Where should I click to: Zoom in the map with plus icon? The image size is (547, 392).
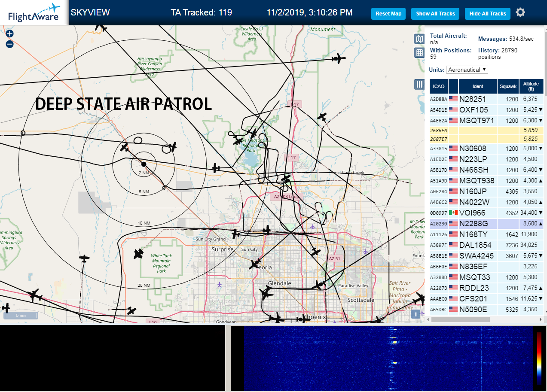9,33
